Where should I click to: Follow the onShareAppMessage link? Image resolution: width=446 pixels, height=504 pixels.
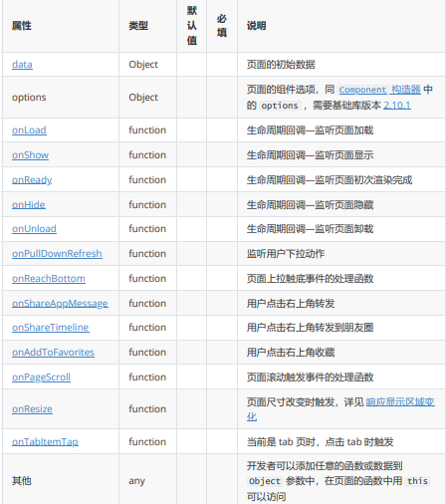click(60, 303)
